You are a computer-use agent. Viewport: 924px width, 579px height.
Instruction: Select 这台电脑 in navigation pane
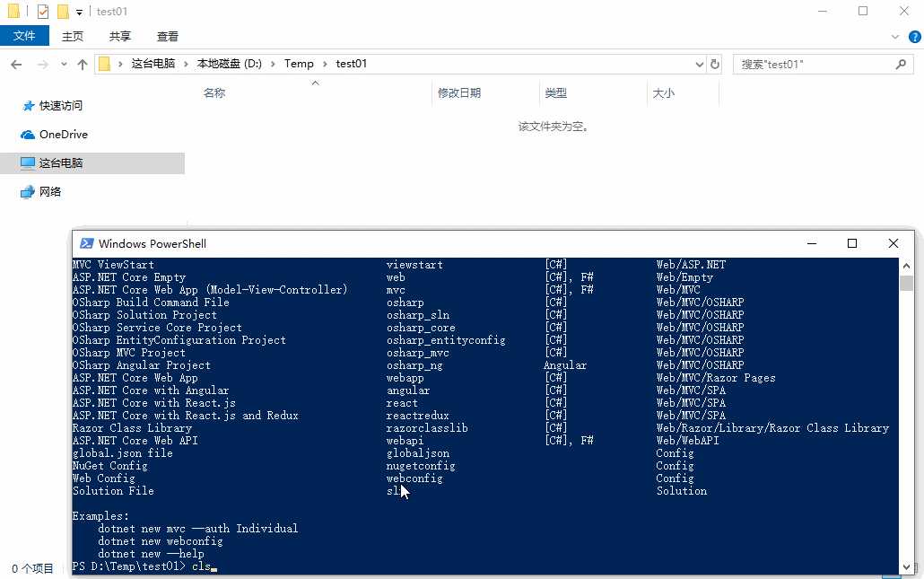click(x=92, y=162)
